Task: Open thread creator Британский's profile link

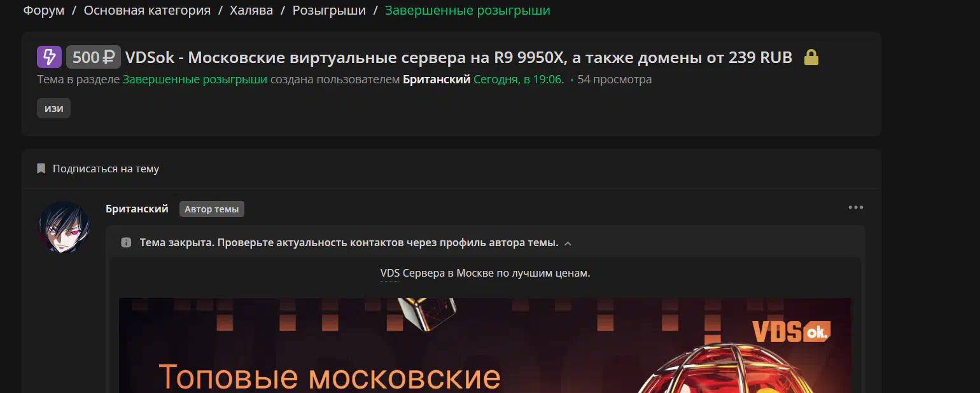Action: [437, 79]
